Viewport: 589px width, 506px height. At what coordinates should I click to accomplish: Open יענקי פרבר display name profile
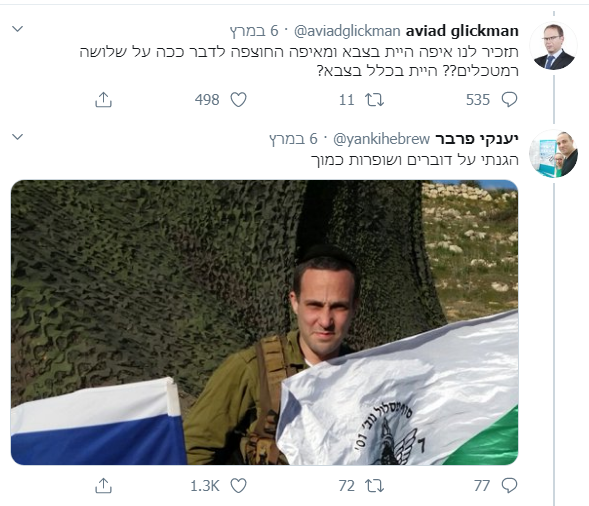477,139
